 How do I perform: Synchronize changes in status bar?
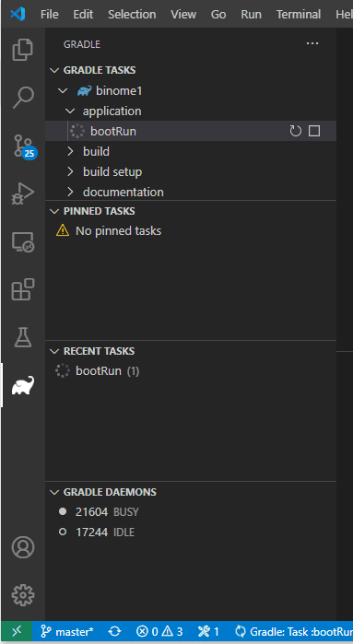pos(114,631)
